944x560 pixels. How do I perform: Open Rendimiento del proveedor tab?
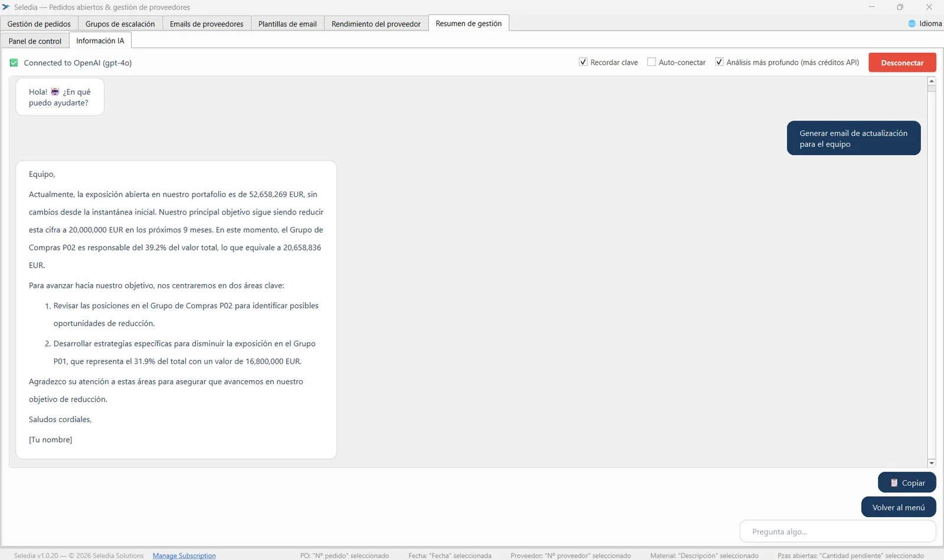click(376, 24)
